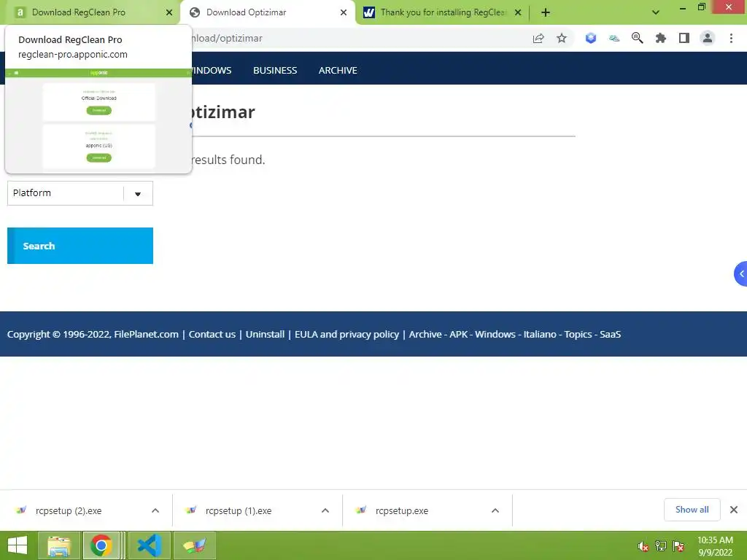The height and width of the screenshot is (560, 747).
Task: Click the Chrome taskbar icon
Action: click(x=101, y=545)
